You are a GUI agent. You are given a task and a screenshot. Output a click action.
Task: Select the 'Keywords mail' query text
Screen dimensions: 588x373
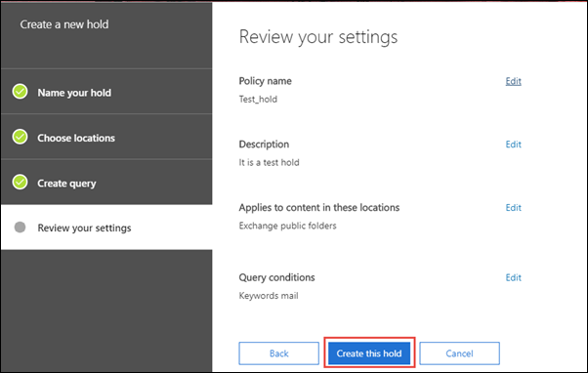coord(269,296)
